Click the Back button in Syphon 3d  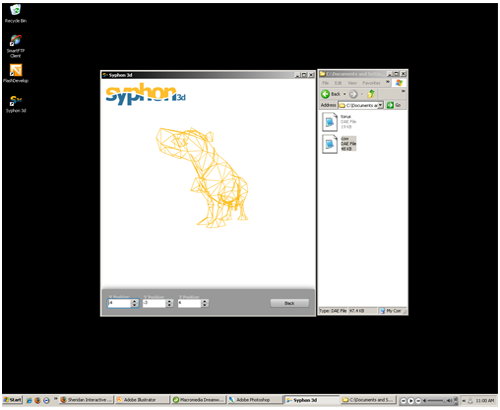pos(289,303)
